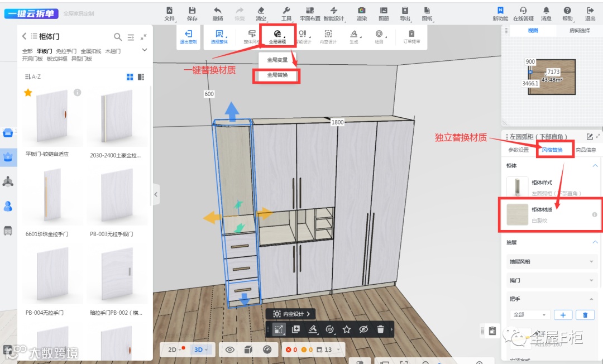Go back from 柜体门 panel

pyautogui.click(x=24, y=36)
